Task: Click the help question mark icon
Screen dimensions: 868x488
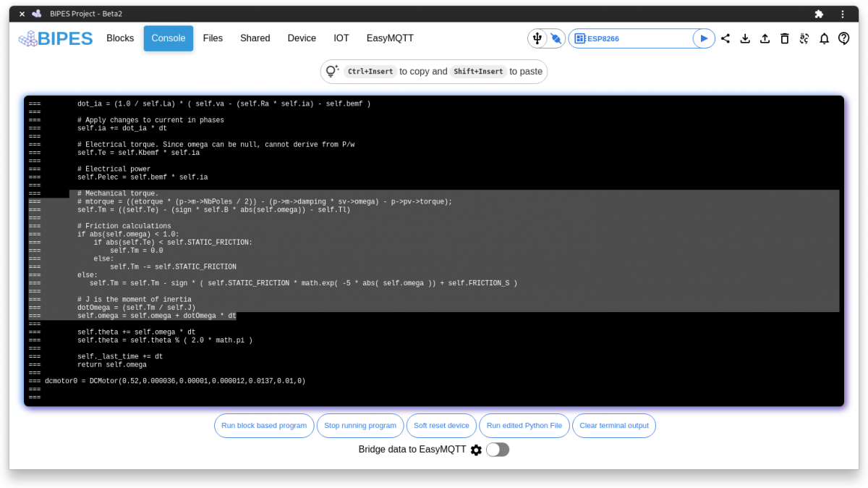Action: 843,38
